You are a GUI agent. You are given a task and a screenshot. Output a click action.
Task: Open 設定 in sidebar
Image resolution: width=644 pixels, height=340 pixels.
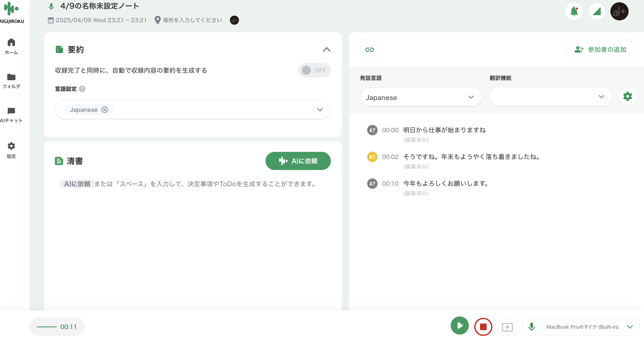11,150
